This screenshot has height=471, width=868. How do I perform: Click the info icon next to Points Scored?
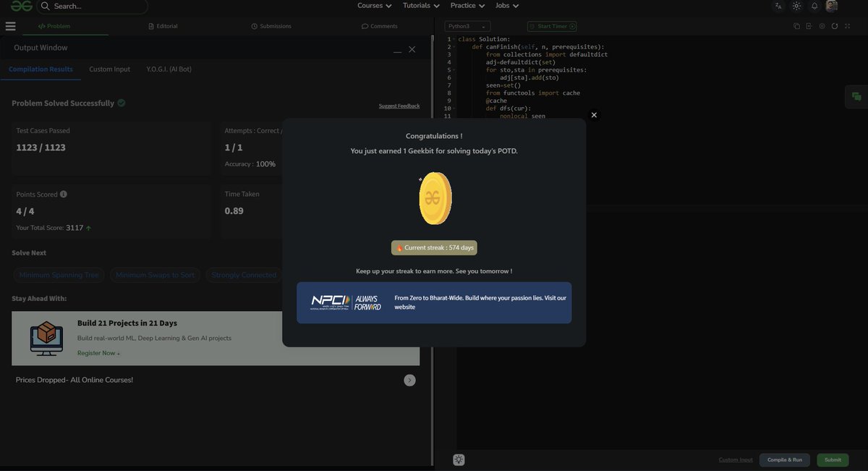click(64, 194)
